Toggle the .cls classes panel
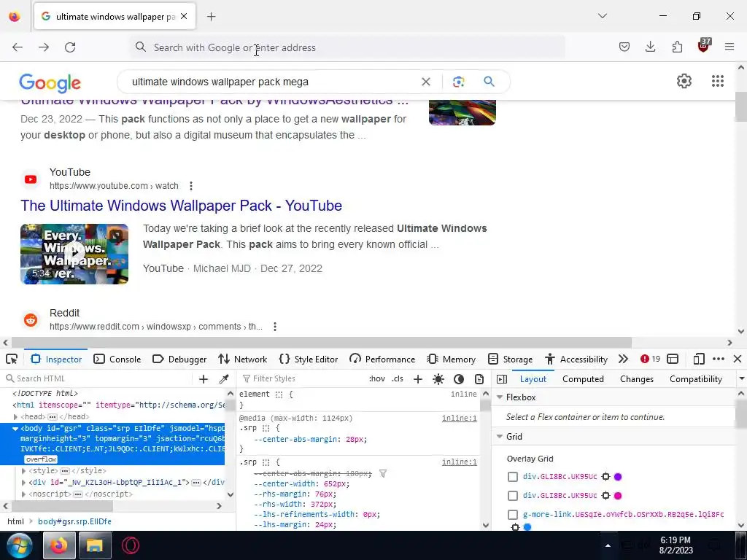Screen dimensions: 747x560 [x=398, y=378]
